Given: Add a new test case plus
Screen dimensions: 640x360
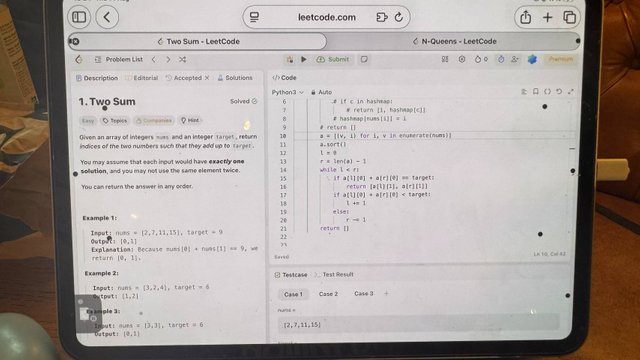Looking at the screenshot, I should coord(386,293).
